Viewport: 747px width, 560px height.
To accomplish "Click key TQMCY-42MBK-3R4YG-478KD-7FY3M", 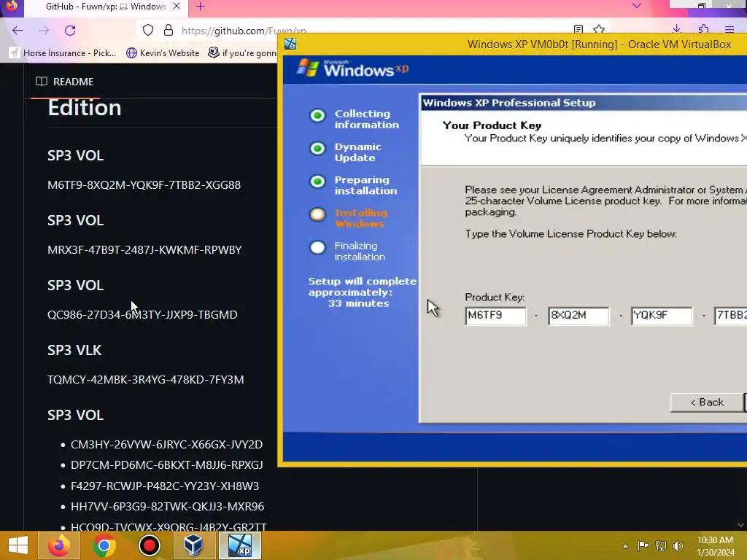I will [x=145, y=379].
